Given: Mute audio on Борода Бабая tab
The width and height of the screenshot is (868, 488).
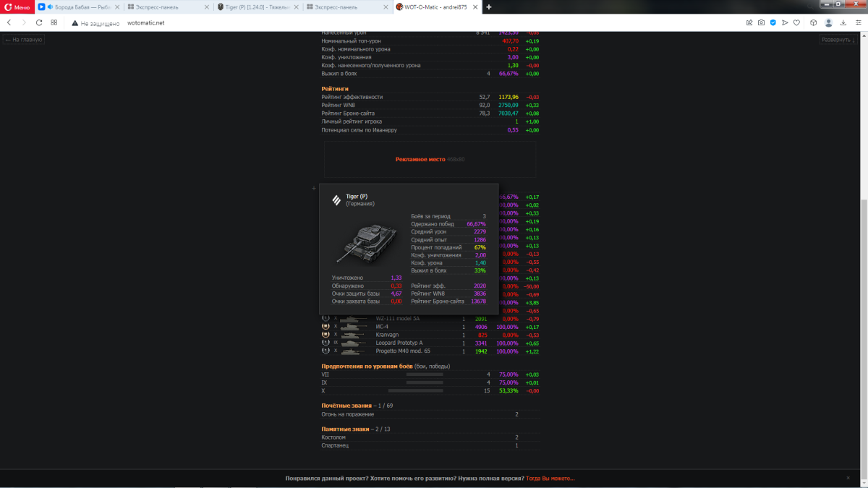Looking at the screenshot, I should point(50,7).
